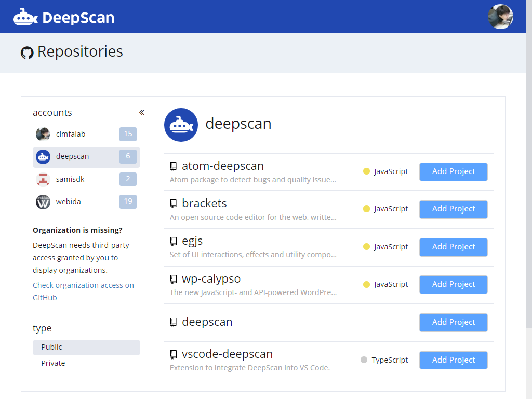Click the webida account avatar
This screenshot has width=532, height=399.
click(x=43, y=202)
